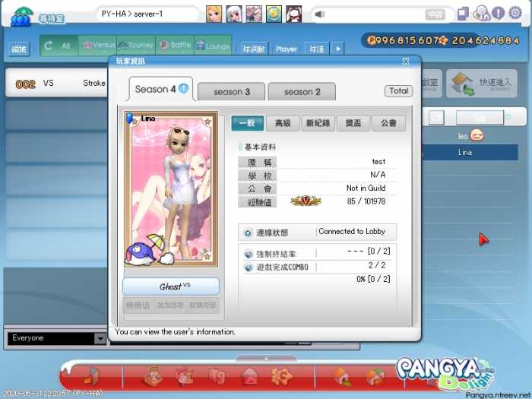Filter rooms by Battle
The width and height of the screenshot is (532, 399).
(x=175, y=46)
